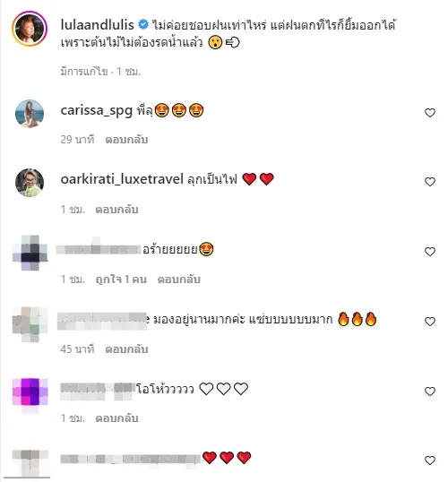Click the verified badge beside lulaandlulis

coord(143,24)
